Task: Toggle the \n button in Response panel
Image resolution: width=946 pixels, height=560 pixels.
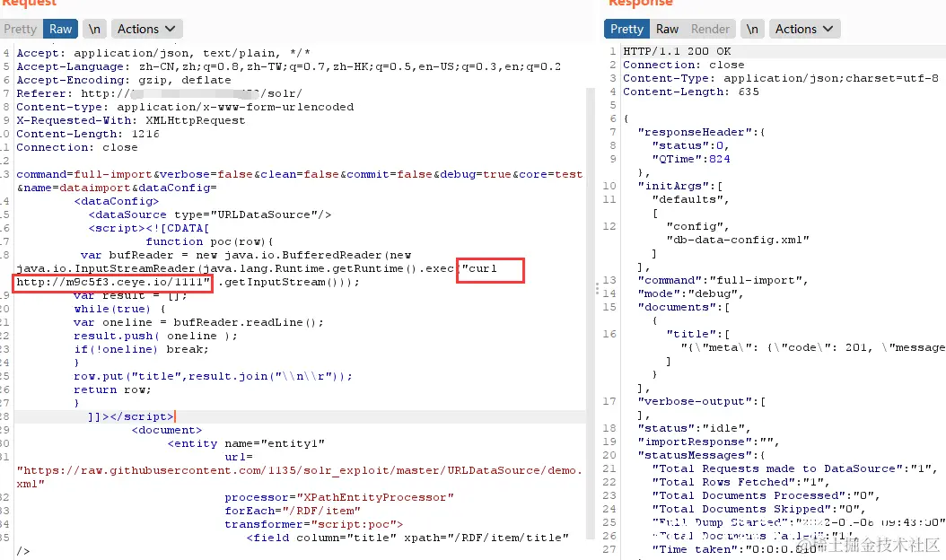Action: click(x=752, y=29)
